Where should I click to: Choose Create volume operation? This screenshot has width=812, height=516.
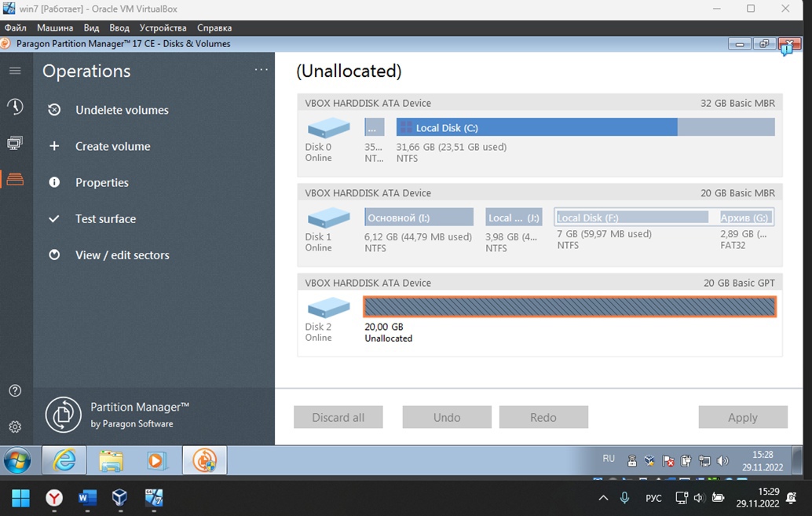coord(113,146)
